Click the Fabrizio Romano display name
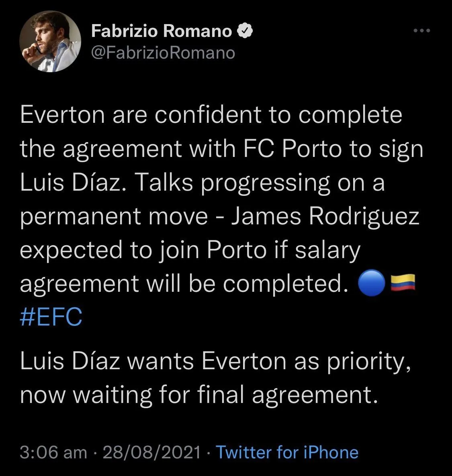452x476 pixels. [162, 31]
